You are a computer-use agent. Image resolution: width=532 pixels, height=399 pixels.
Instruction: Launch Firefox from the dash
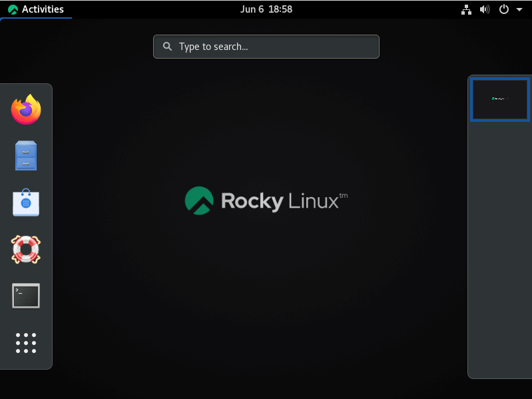[x=26, y=109]
